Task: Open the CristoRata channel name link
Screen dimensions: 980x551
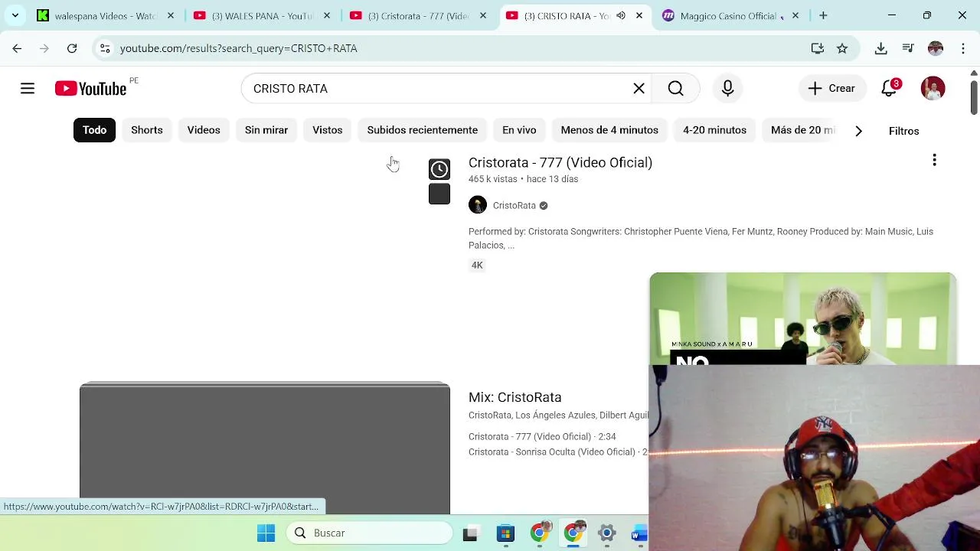Action: point(514,205)
